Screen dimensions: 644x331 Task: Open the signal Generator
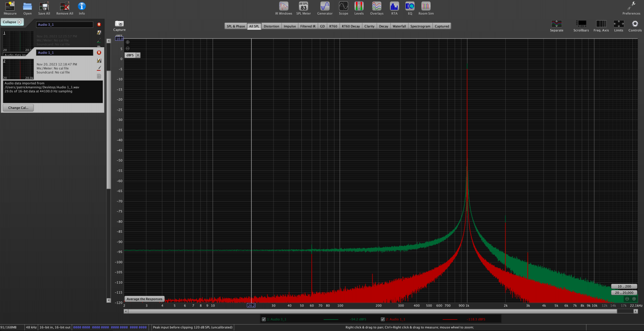pos(325,6)
